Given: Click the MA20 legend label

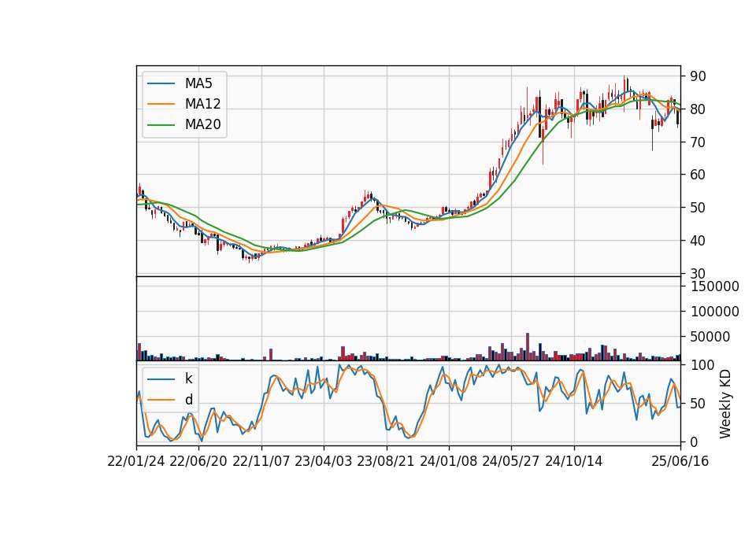Looking at the screenshot, I should (202, 125).
